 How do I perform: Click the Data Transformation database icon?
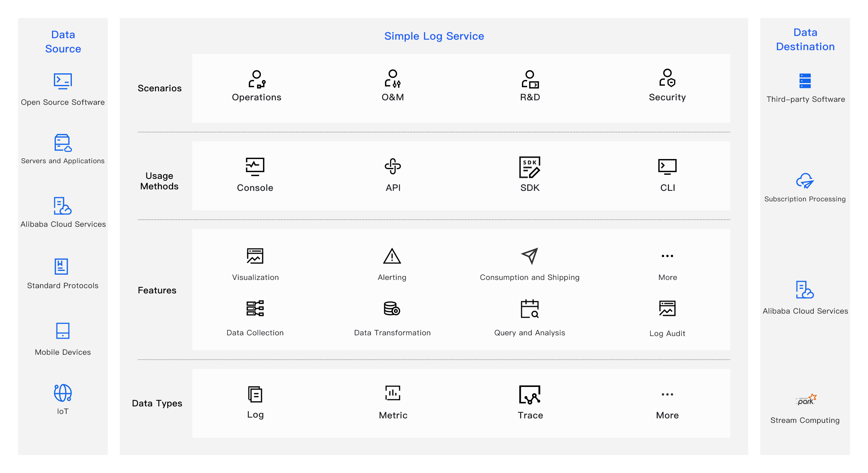(392, 308)
